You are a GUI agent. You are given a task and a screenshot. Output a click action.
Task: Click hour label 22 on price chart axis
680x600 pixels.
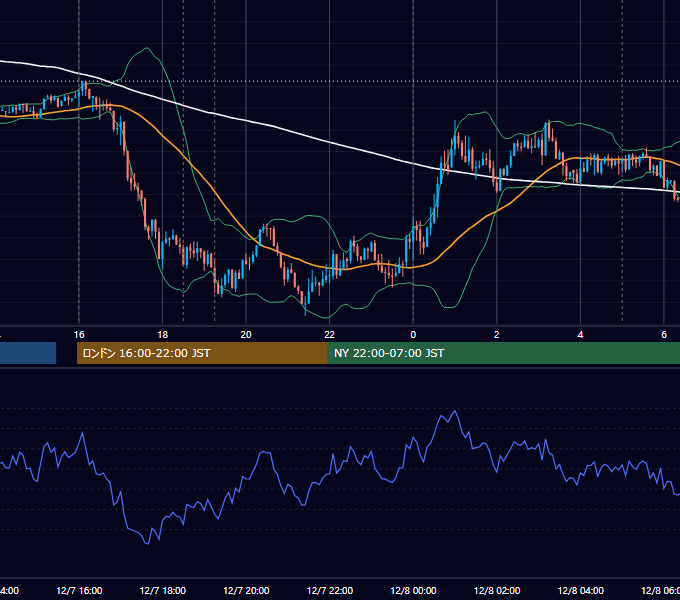pyautogui.click(x=330, y=335)
